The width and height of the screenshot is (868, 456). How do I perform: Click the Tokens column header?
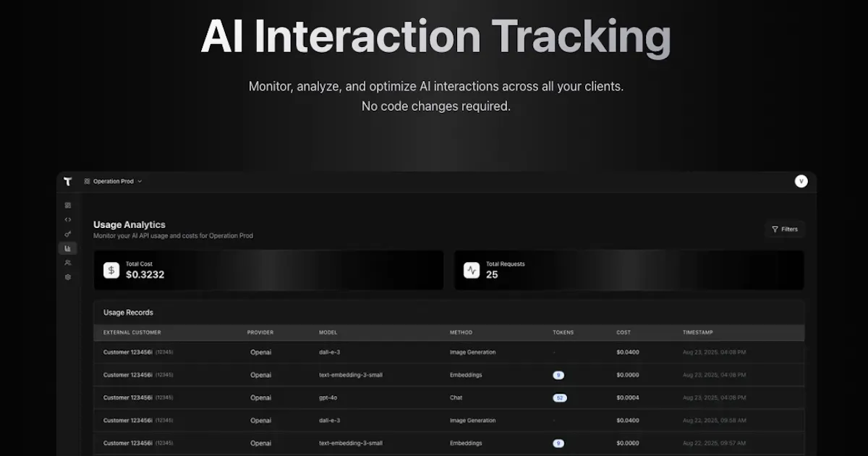point(563,332)
